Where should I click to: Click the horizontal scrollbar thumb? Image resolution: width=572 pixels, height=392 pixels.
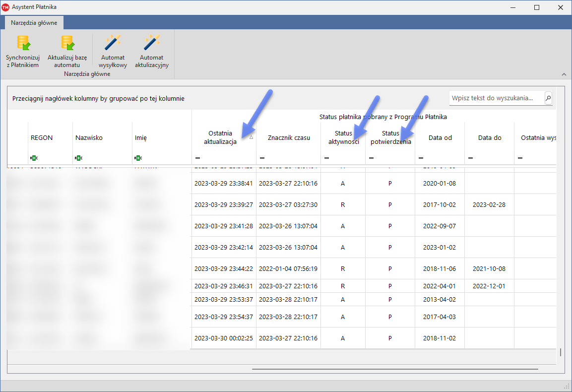394,369
